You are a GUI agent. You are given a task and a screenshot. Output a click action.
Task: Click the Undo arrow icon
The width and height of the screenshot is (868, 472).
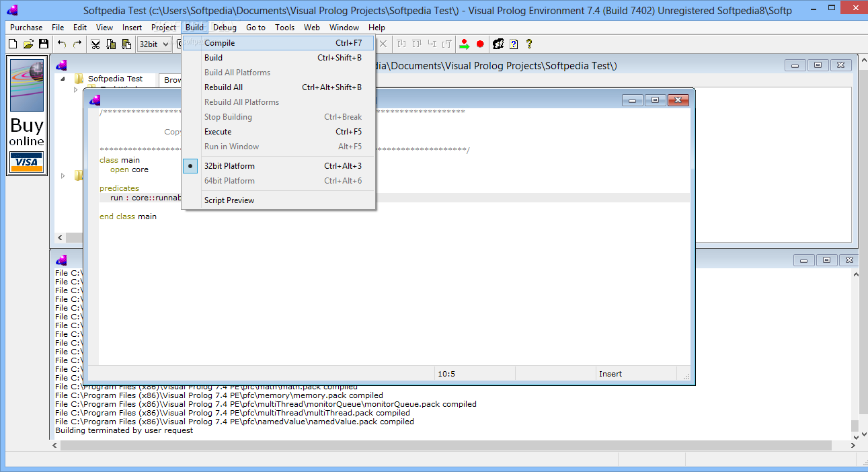[x=62, y=44]
